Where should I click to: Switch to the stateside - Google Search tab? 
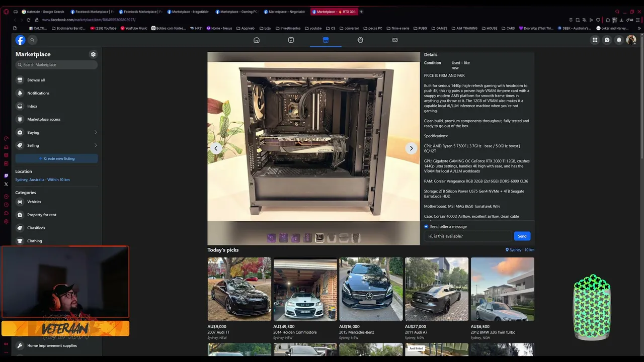[x=43, y=12]
